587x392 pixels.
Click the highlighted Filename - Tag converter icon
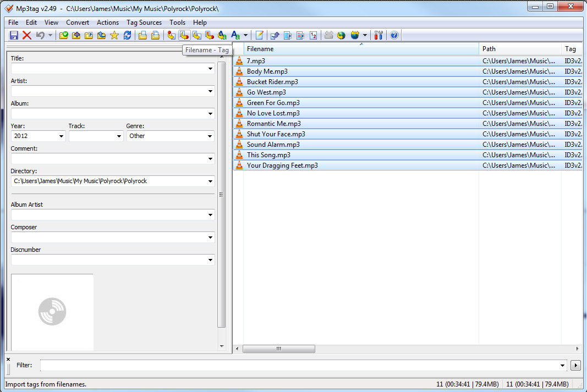[x=184, y=35]
